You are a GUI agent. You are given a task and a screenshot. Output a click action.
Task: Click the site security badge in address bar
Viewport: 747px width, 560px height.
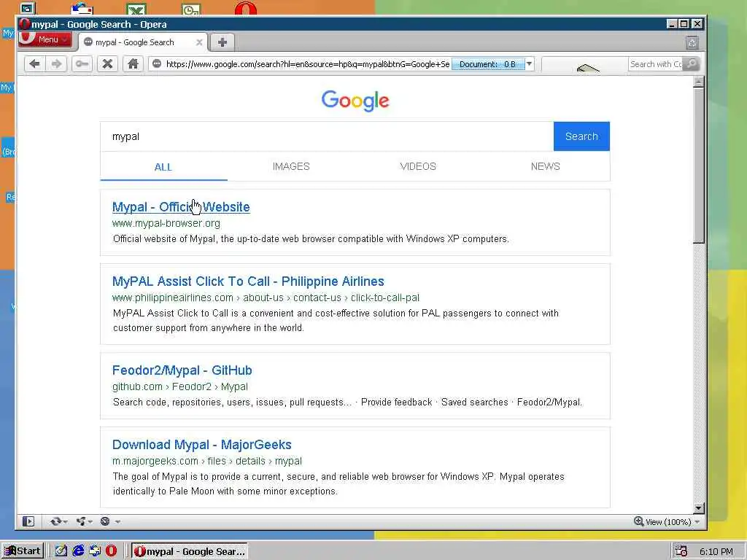[157, 64]
